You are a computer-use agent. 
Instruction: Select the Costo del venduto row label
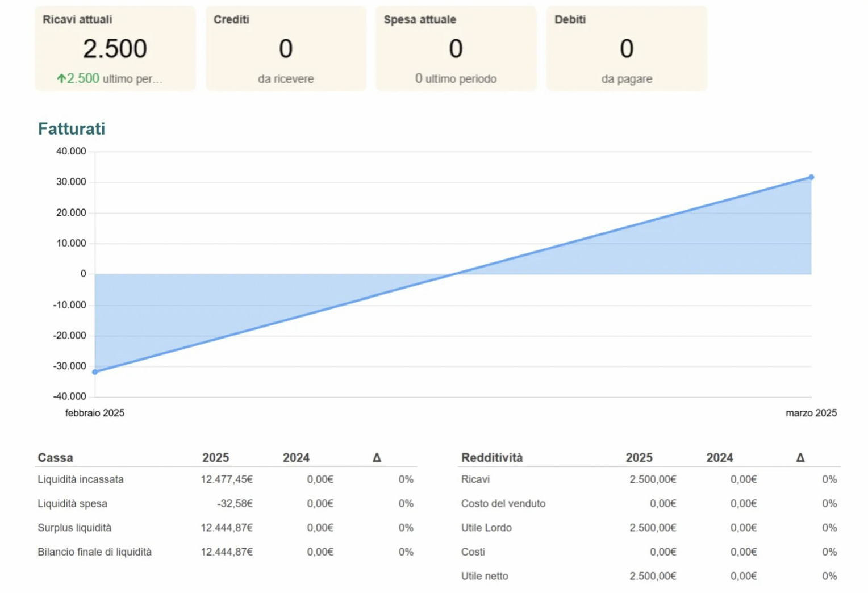coord(503,503)
